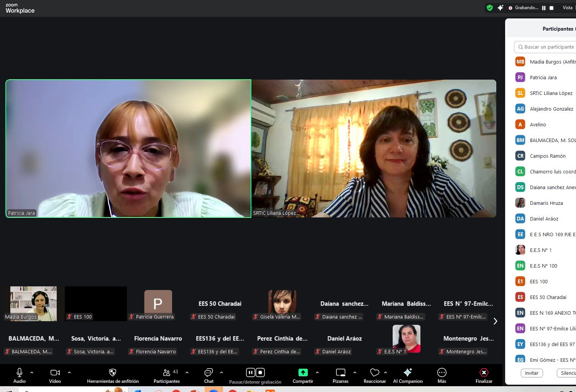Stop the recording from top bar
This screenshot has height=392, width=576.
551,8
